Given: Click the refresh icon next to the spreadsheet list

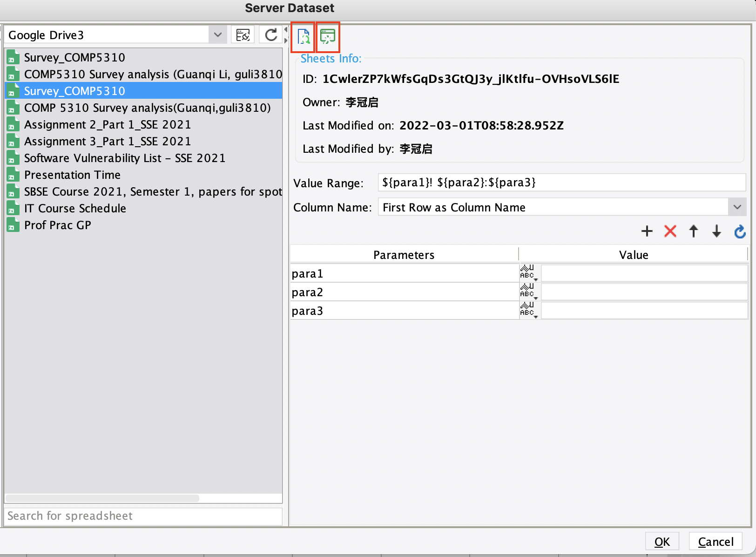Looking at the screenshot, I should click(270, 34).
